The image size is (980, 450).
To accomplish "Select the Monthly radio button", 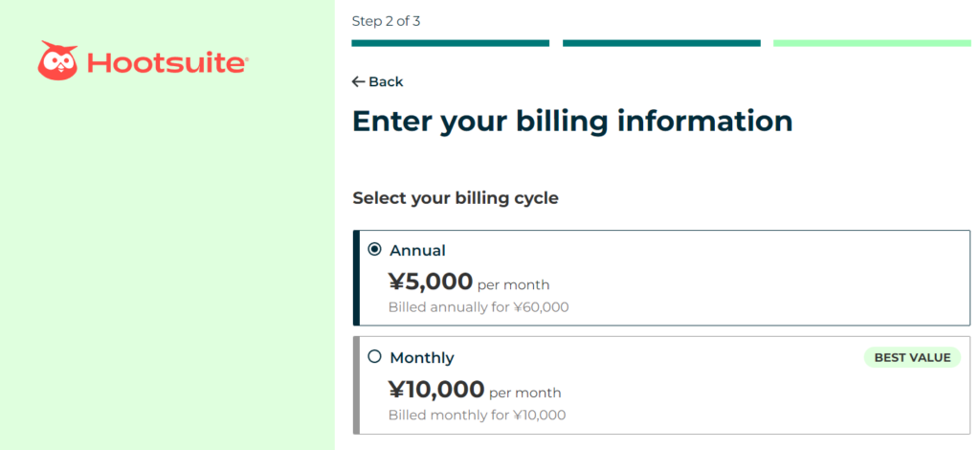I will click(374, 357).
